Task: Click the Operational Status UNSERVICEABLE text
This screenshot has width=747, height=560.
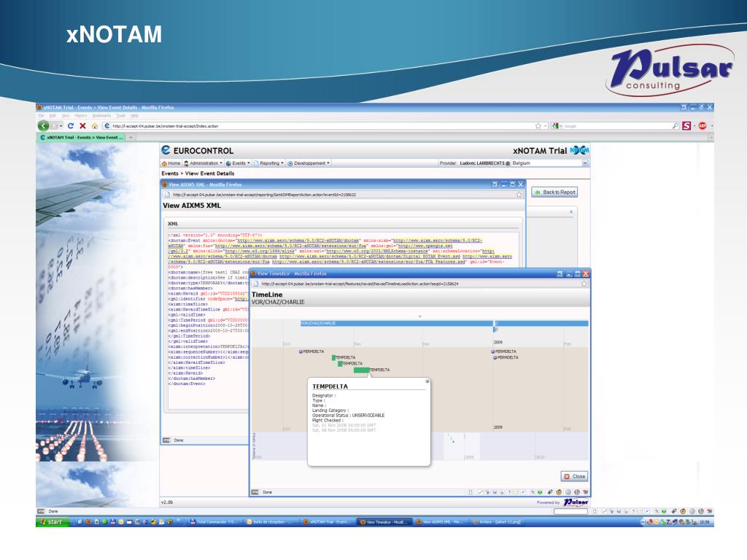Action: pyautogui.click(x=348, y=415)
